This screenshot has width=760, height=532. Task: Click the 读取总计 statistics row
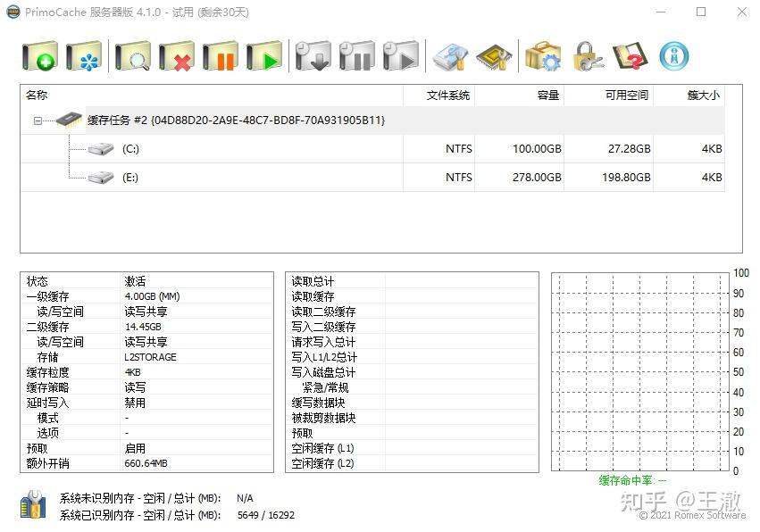coord(412,281)
